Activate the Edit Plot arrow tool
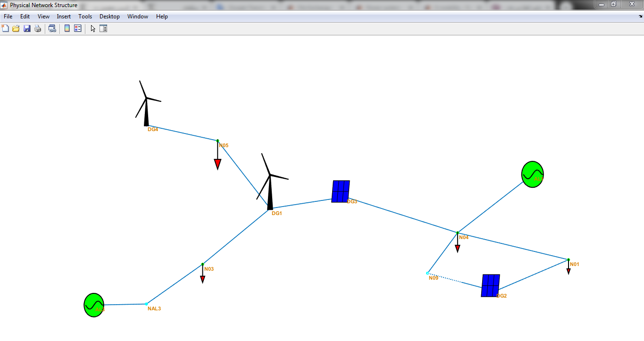This screenshot has height=341, width=644. point(93,29)
